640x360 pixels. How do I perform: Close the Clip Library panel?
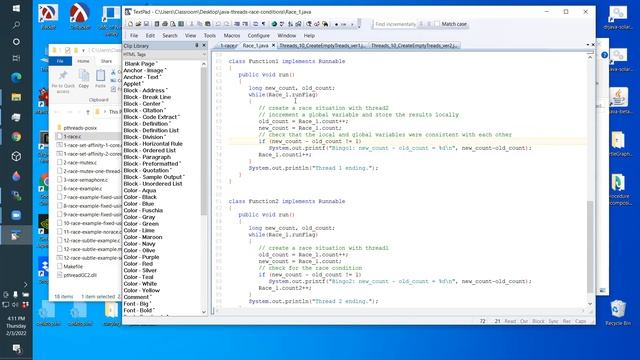coord(204,45)
